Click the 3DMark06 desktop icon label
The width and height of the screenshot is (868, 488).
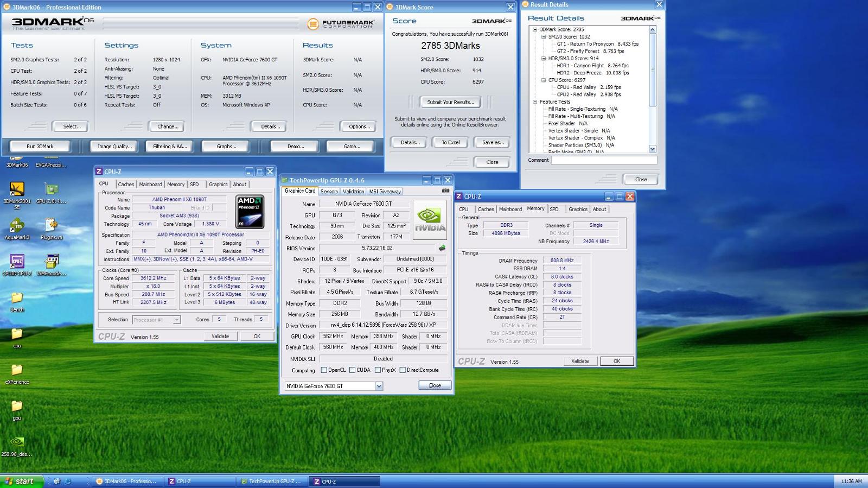tap(17, 165)
